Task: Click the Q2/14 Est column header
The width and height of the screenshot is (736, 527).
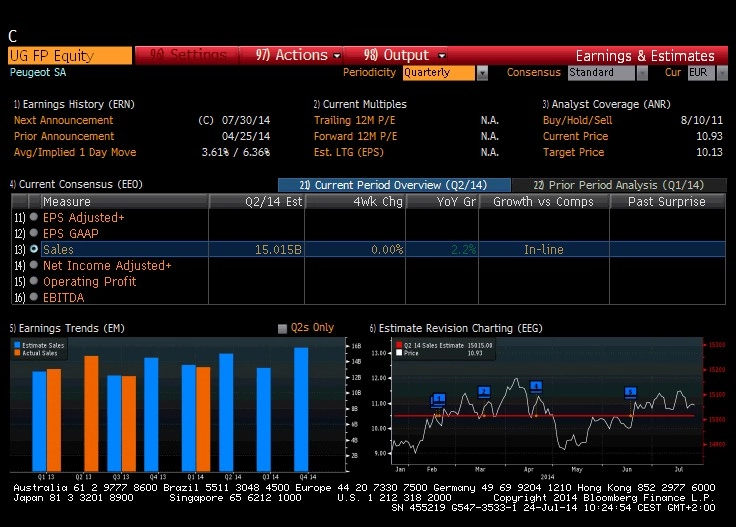Action: (x=257, y=201)
